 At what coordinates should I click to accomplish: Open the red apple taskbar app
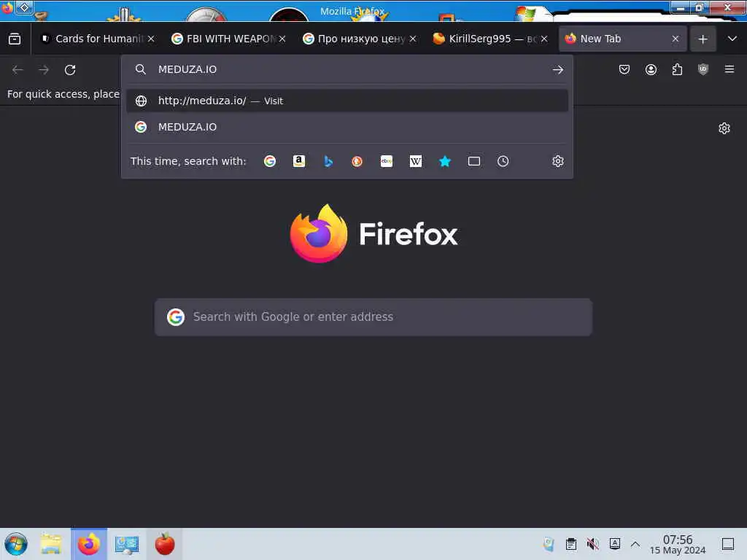point(164,544)
